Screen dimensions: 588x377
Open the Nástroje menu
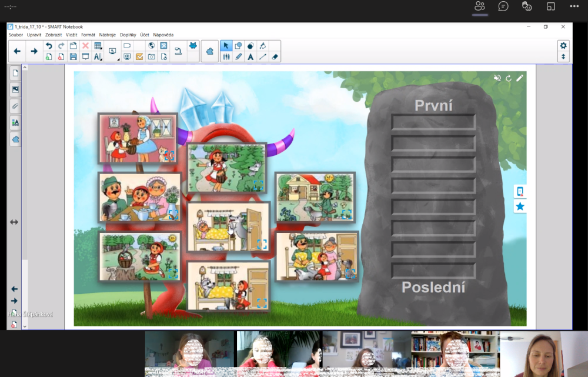point(108,35)
